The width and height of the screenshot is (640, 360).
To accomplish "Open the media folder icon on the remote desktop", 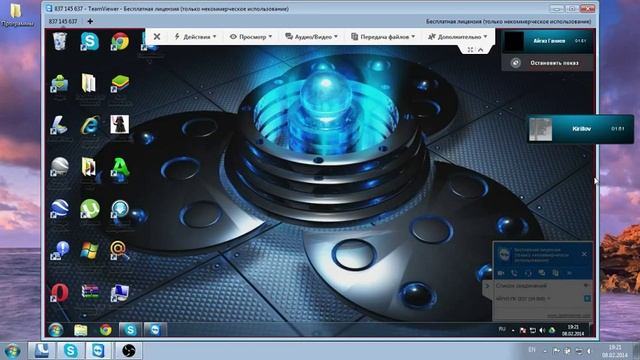I will click(x=89, y=167).
